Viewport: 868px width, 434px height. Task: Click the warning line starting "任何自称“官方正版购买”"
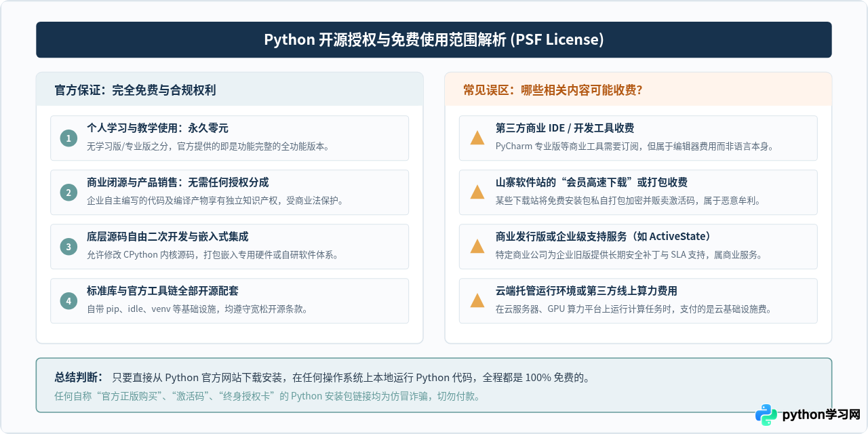pyautogui.click(x=268, y=397)
